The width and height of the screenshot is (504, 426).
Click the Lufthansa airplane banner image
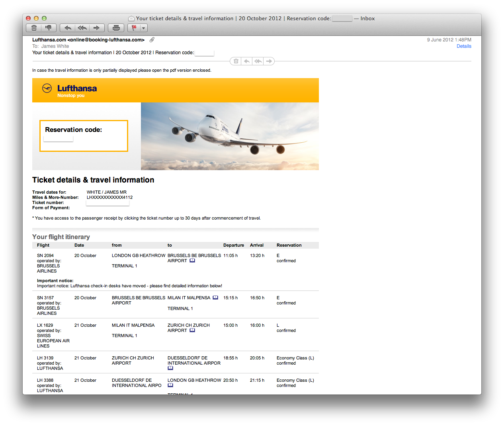click(230, 136)
